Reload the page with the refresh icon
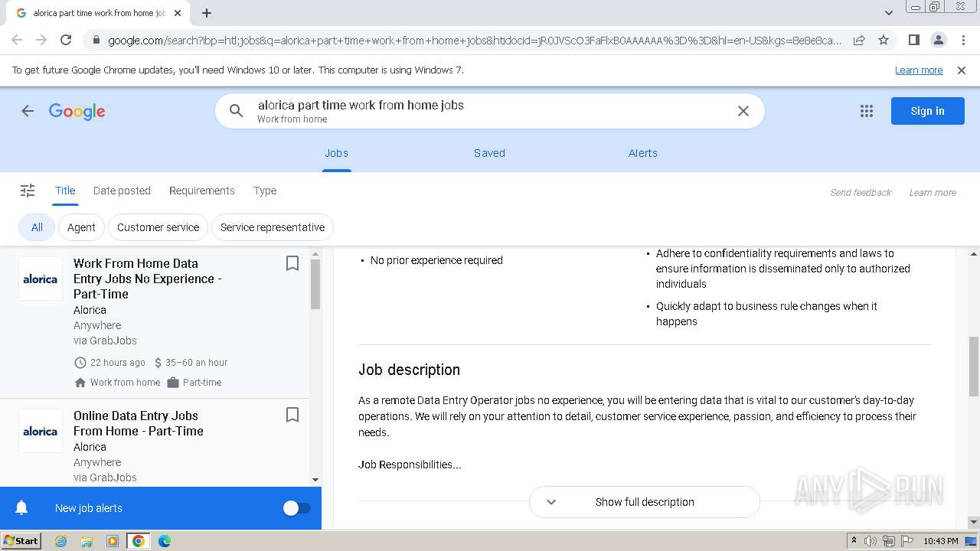 pos(66,40)
